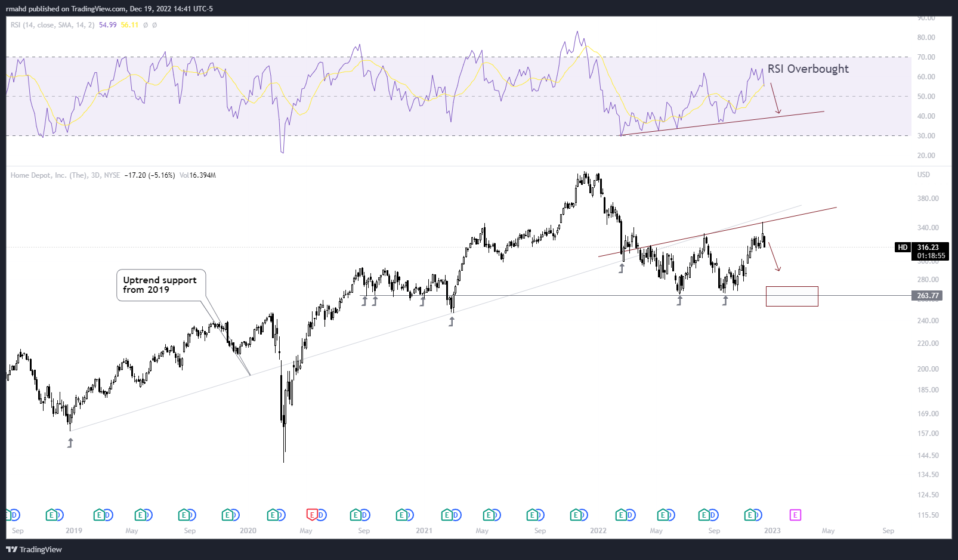Click the 2023 time axis label
The image size is (958, 560).
click(772, 531)
